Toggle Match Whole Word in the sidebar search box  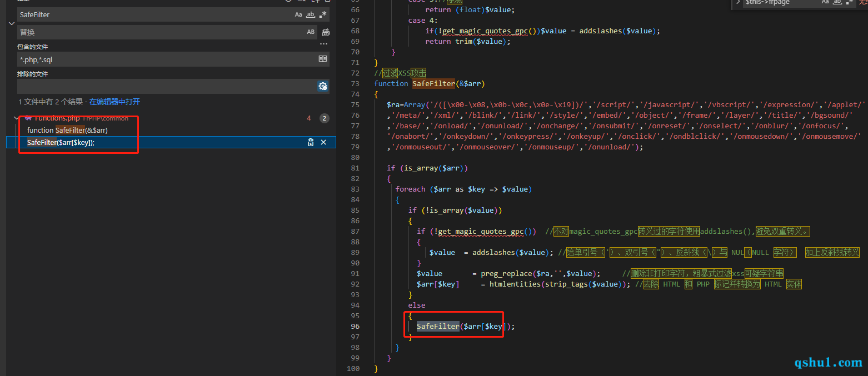point(311,15)
